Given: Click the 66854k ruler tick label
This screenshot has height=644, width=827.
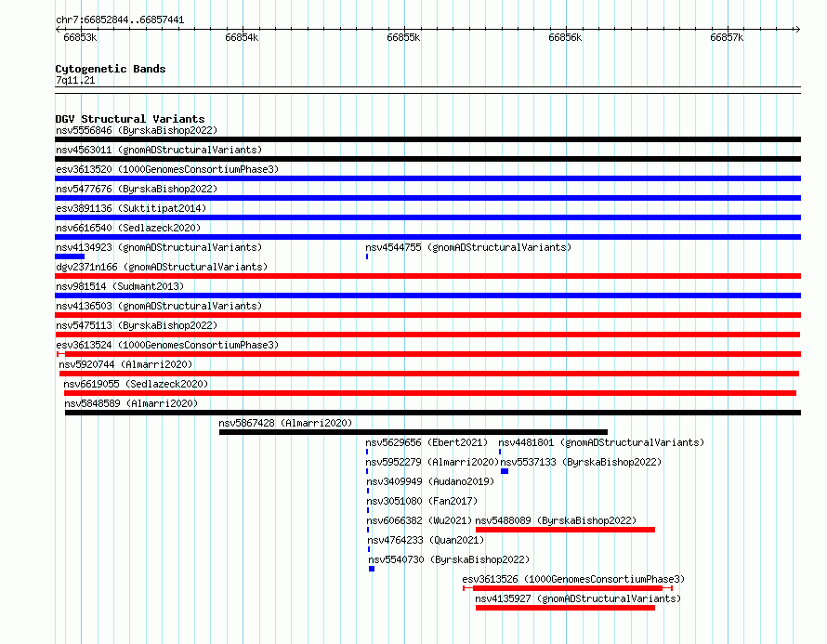Looking at the screenshot, I should click(x=242, y=37).
